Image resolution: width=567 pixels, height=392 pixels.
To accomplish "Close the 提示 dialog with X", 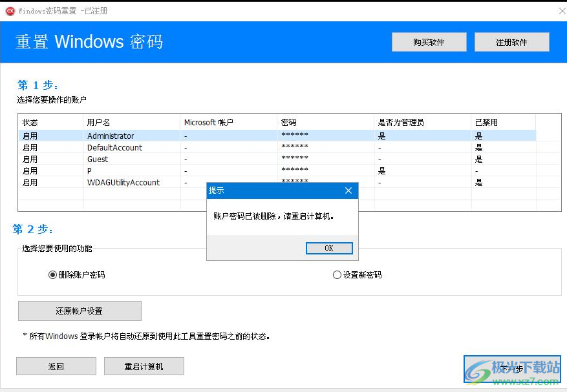I will pyautogui.click(x=348, y=191).
